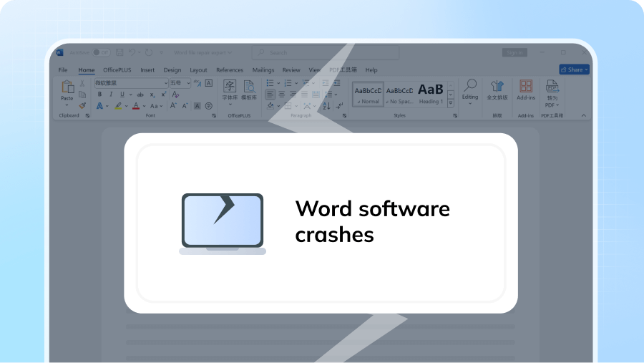
Task: Increase paragraph indent
Action: point(337,83)
